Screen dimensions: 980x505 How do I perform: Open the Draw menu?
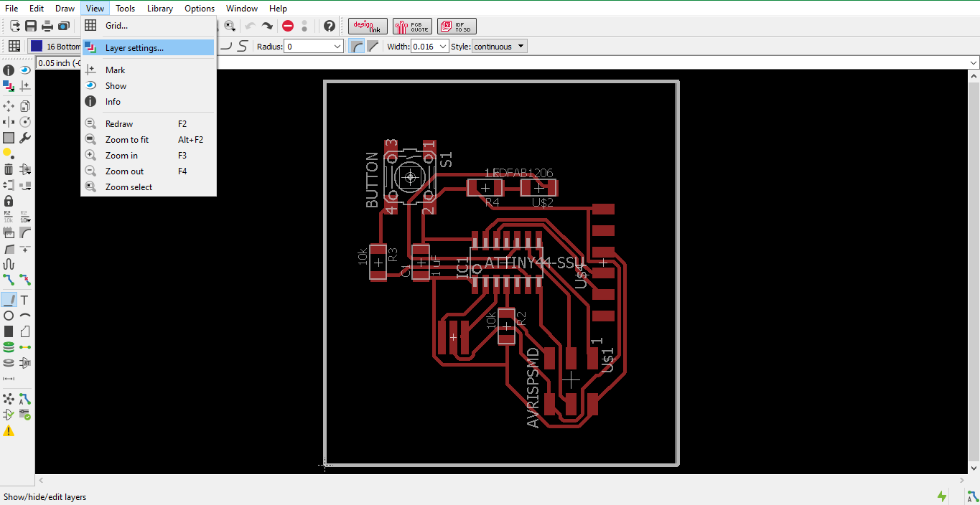pyautogui.click(x=65, y=9)
